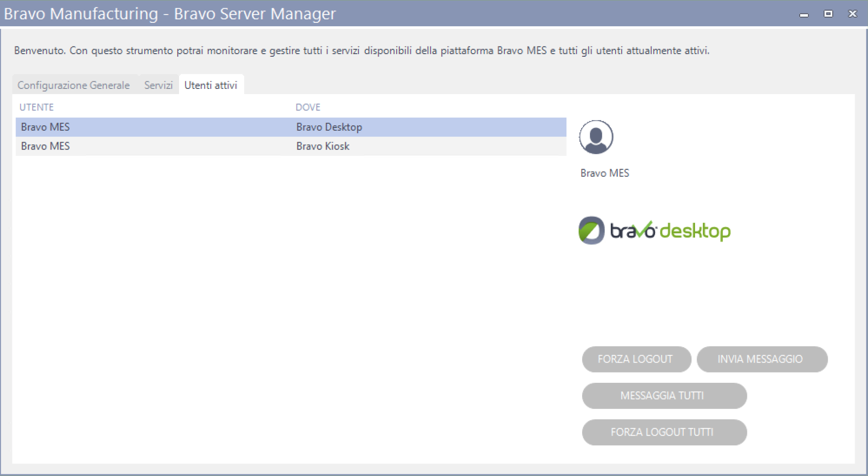Click the FORZA LOGOUT TUTTI button
The image size is (868, 476).
tap(664, 432)
